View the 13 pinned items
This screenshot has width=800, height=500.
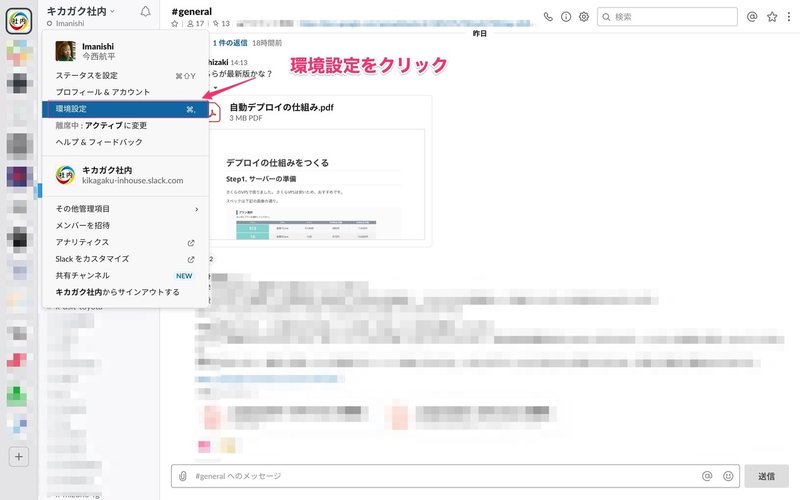(221, 23)
